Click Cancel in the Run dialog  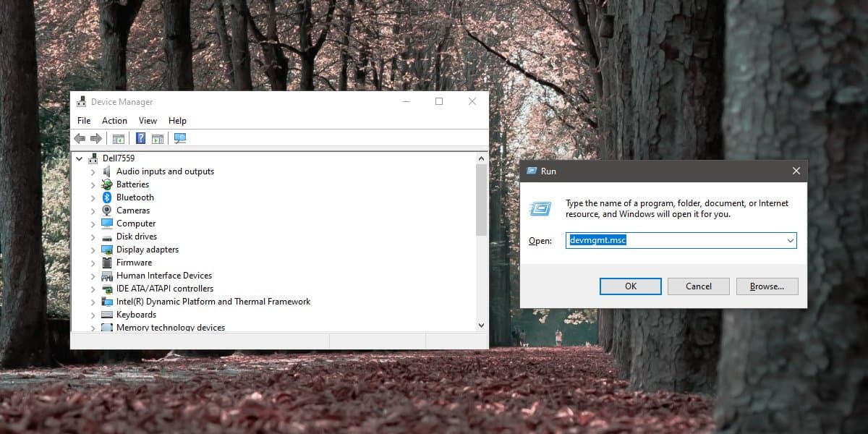click(699, 286)
